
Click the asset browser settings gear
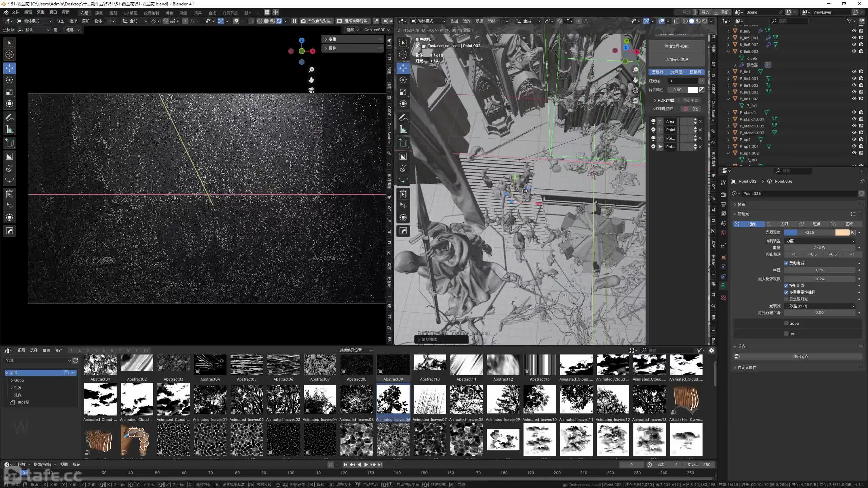[712, 350]
